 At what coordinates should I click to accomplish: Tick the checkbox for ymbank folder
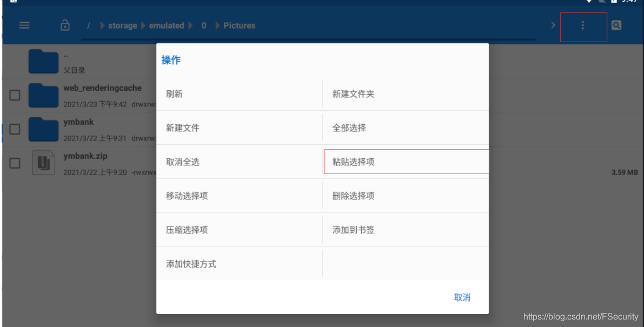(x=15, y=129)
